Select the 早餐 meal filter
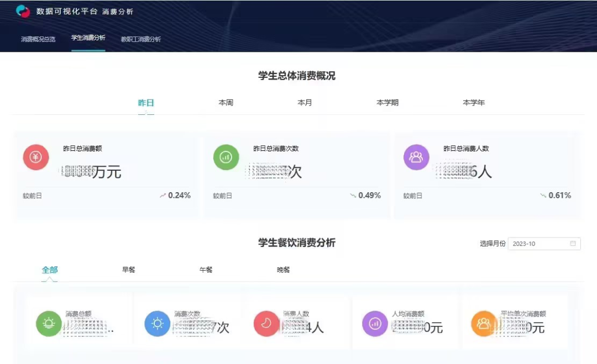Screen dimensions: 597x364 click(x=128, y=270)
